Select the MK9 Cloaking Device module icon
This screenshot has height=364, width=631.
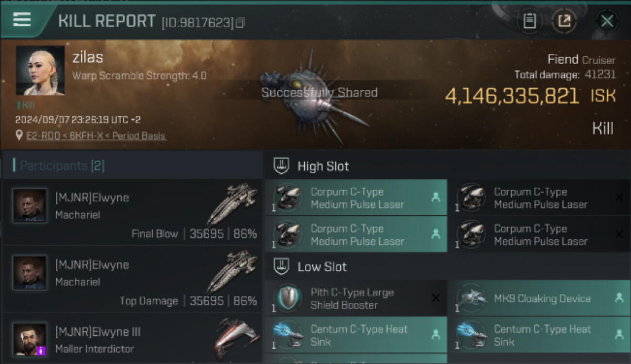pyautogui.click(x=471, y=298)
